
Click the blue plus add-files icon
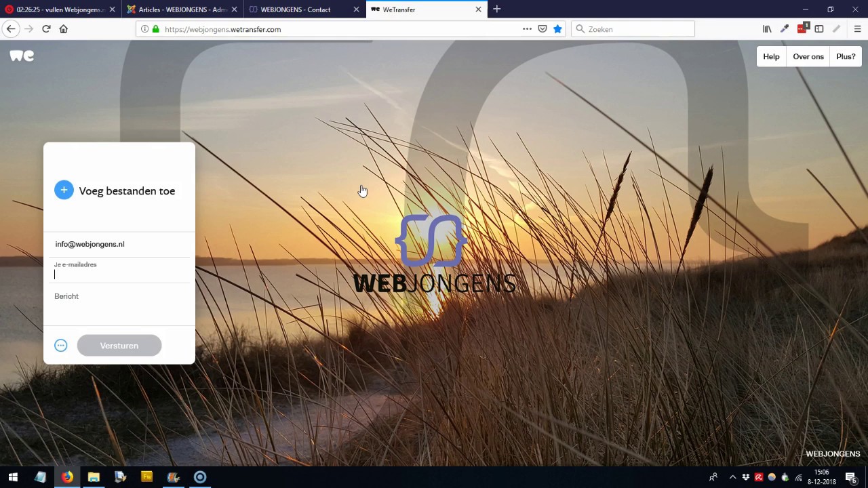pos(64,190)
